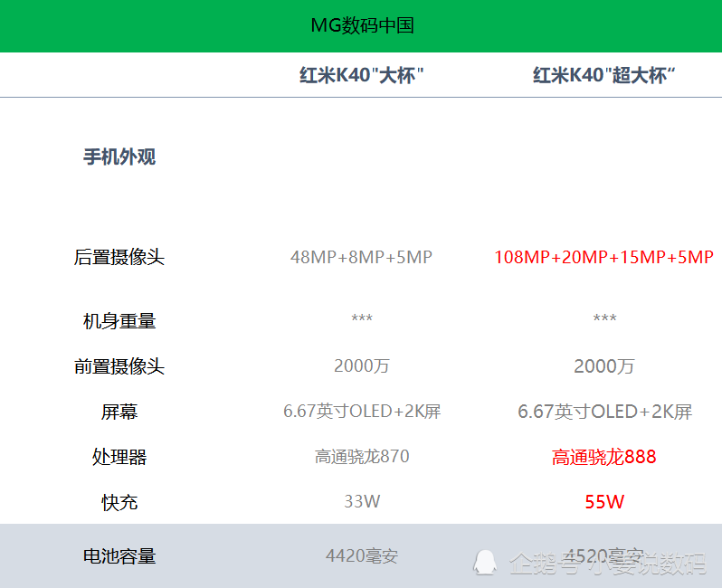The height and width of the screenshot is (588, 722).
Task: Select the 48MP+8MP+5MP camera value
Action: [362, 257]
